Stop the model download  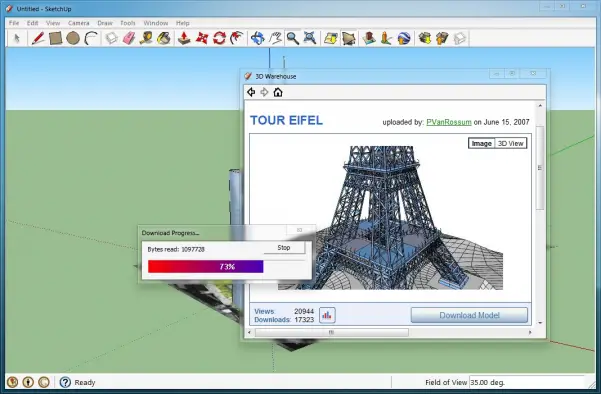pyautogui.click(x=284, y=248)
